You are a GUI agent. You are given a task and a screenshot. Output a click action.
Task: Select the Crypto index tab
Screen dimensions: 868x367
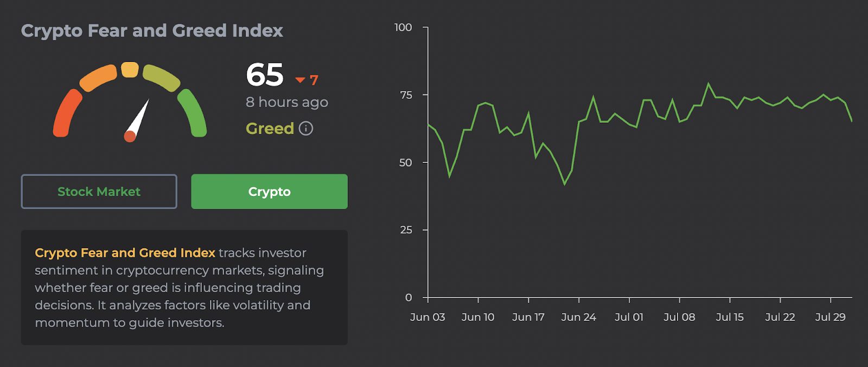(x=269, y=192)
